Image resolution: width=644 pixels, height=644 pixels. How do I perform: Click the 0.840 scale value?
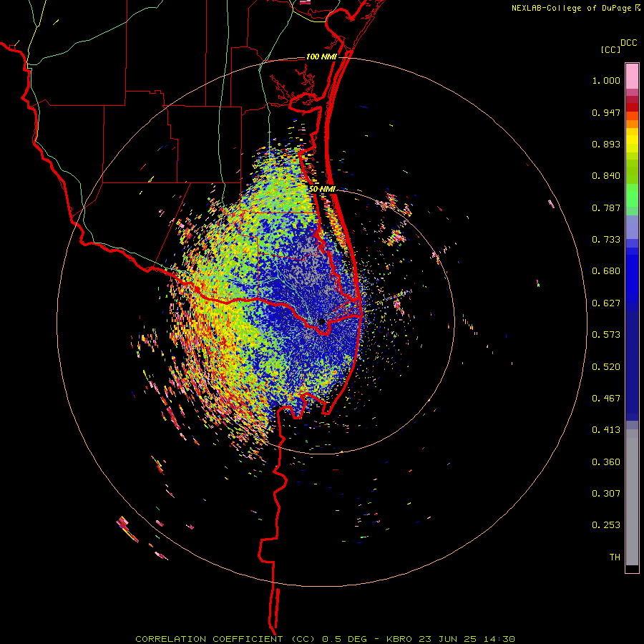(x=606, y=176)
